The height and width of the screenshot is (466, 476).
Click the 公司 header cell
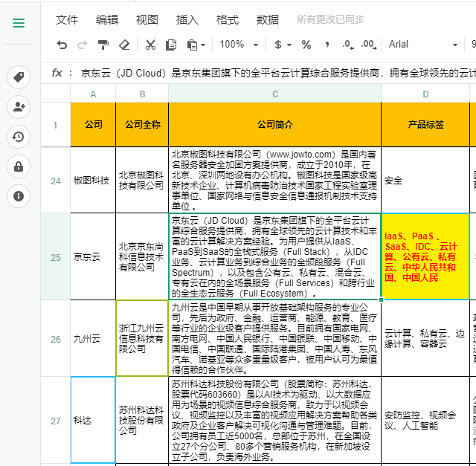[93, 125]
